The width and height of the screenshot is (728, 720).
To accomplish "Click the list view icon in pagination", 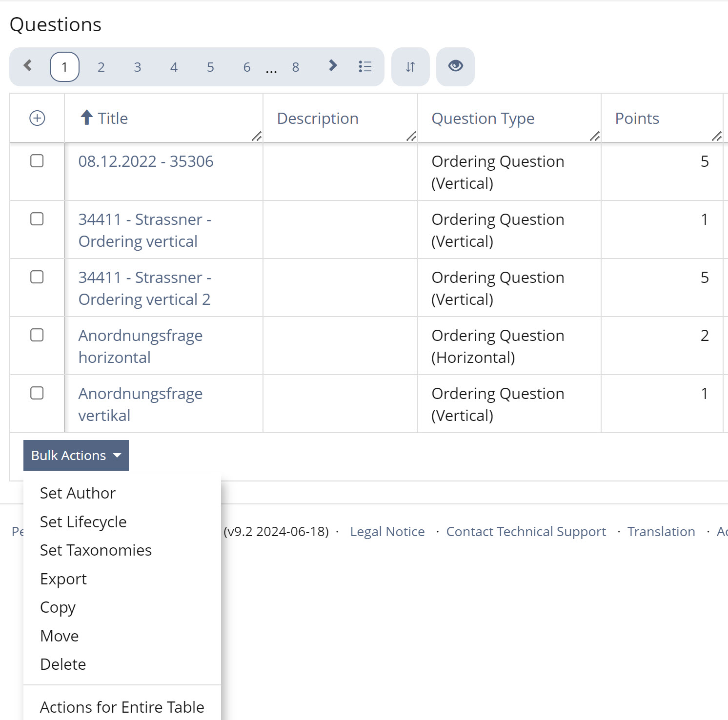I will point(365,66).
